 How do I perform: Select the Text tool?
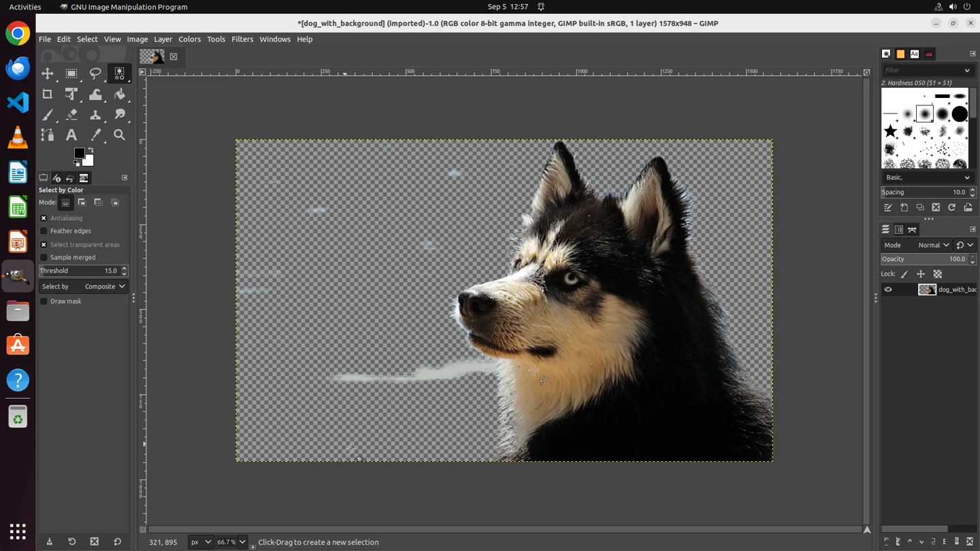coord(71,135)
